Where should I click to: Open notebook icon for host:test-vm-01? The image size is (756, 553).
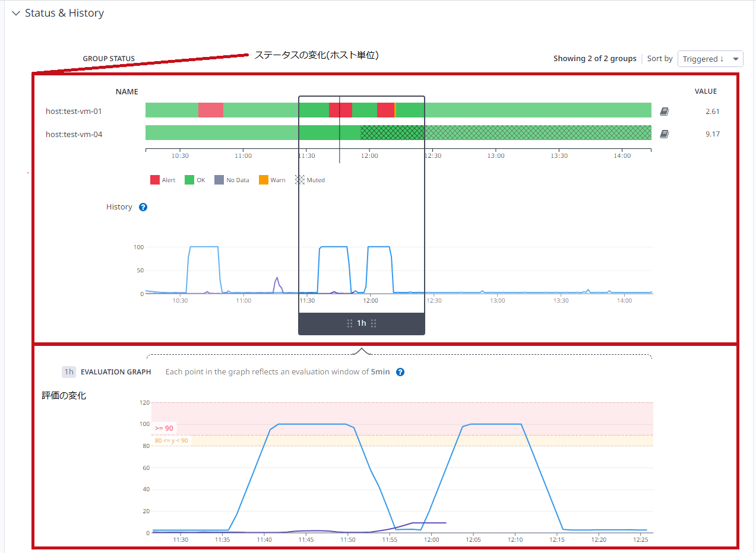tap(665, 111)
